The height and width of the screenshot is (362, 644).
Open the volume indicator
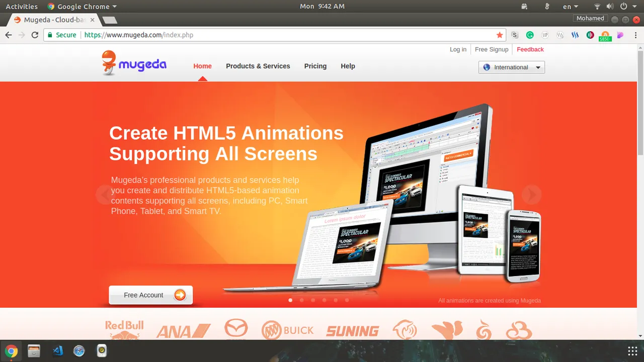click(610, 7)
